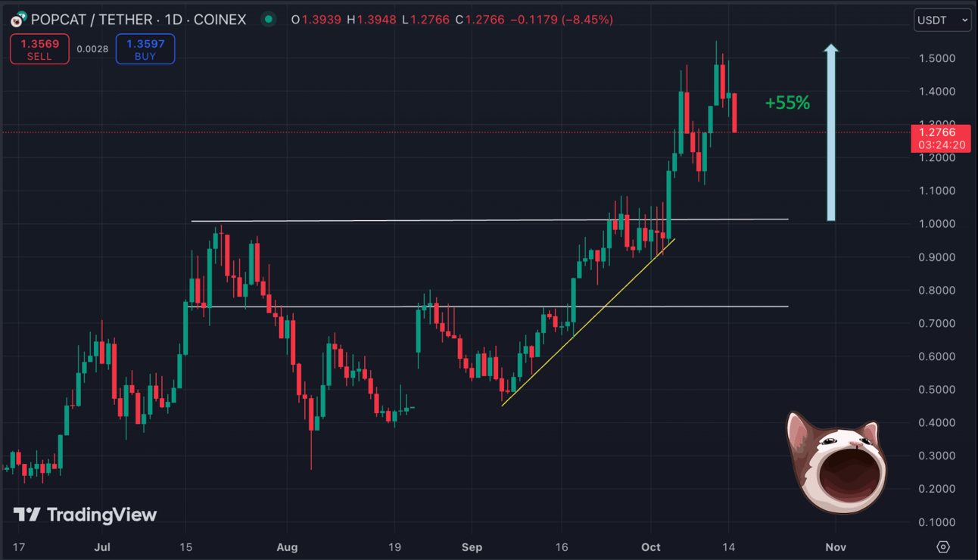Click the red SELL button at 1.3569

pyautogui.click(x=39, y=49)
